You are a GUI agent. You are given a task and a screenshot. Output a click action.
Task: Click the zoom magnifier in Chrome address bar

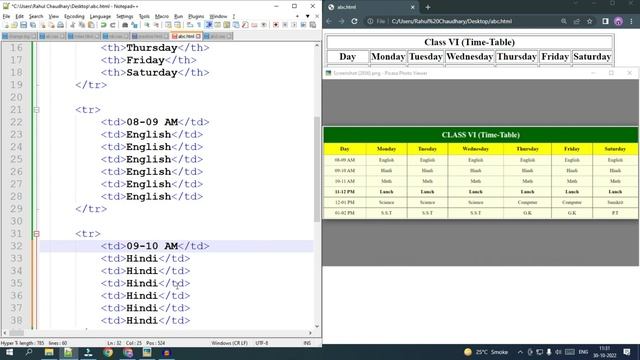coord(564,21)
